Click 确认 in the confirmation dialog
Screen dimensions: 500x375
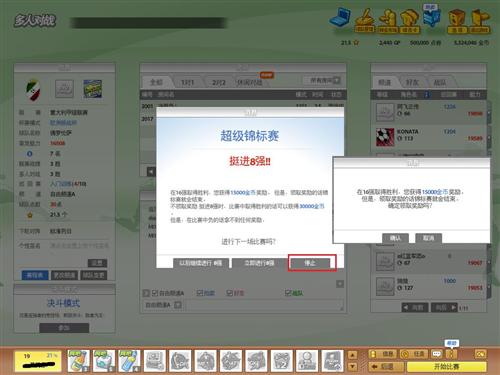395,238
